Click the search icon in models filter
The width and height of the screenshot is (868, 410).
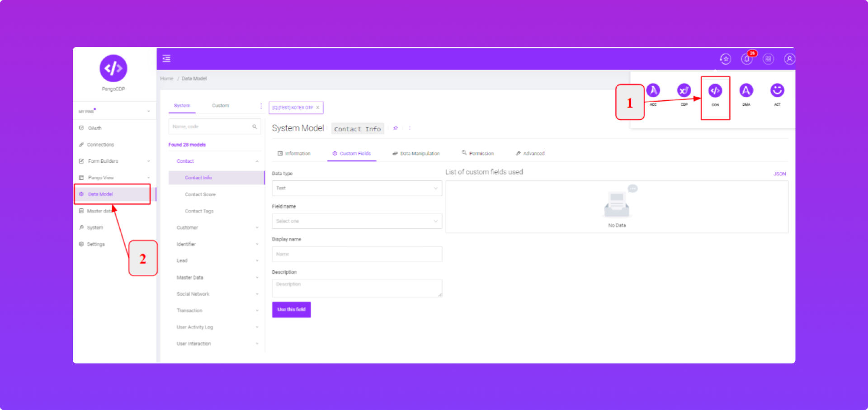click(255, 127)
